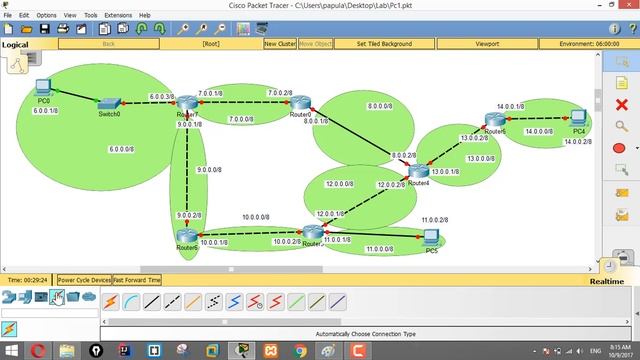Choose Copper Straight-Through solid black cable
This screenshot has height=360, width=640.
(152, 302)
